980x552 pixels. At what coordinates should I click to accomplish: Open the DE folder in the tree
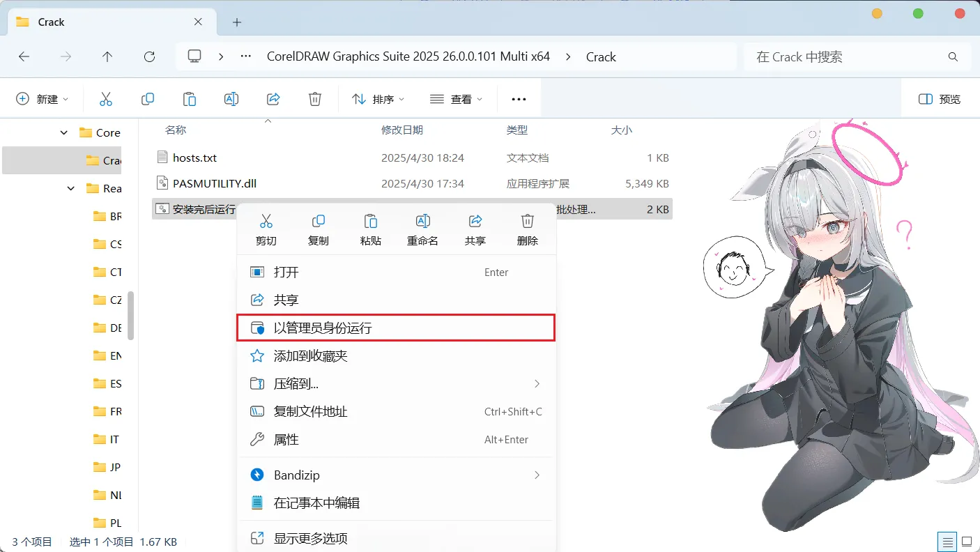(107, 328)
